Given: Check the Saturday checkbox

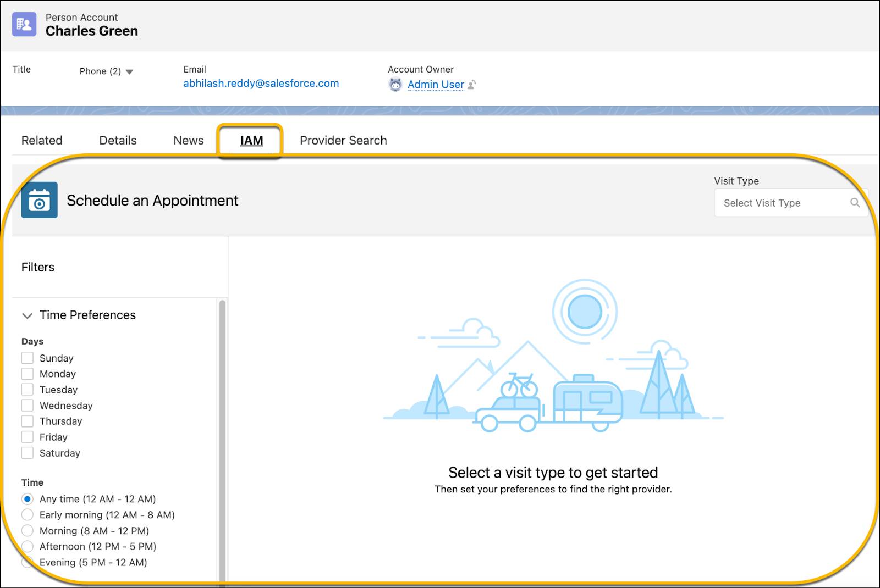Looking at the screenshot, I should (28, 453).
